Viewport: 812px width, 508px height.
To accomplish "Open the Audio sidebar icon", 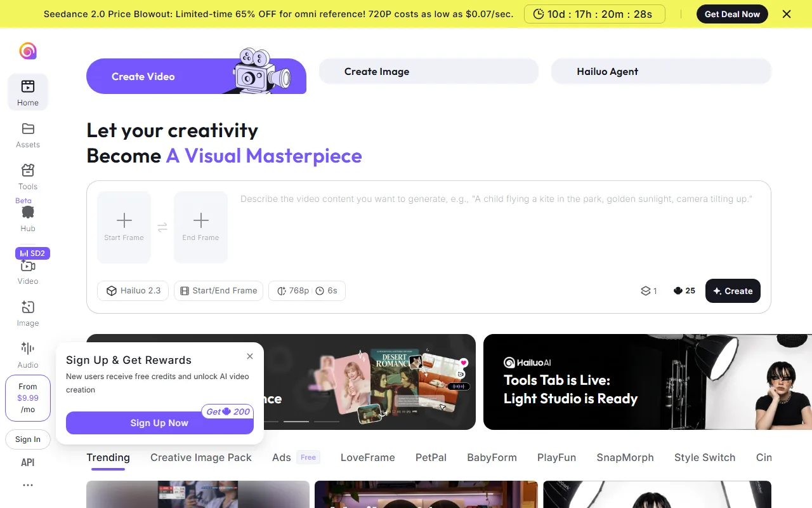I will pos(28,348).
